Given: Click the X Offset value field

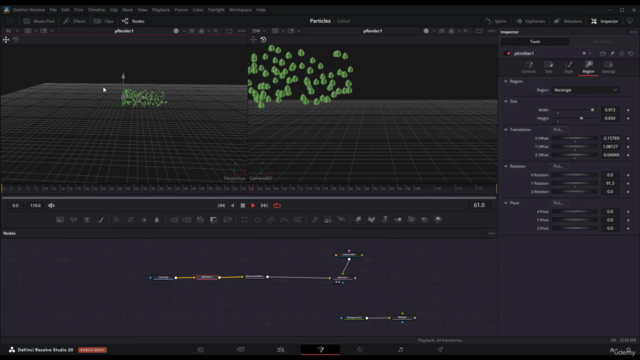Looking at the screenshot, I should pyautogui.click(x=610, y=138).
